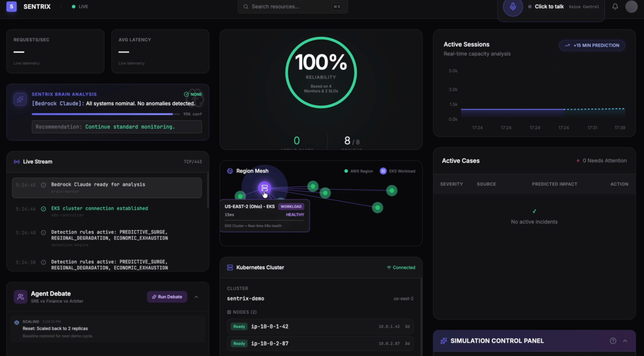The width and height of the screenshot is (644, 356).
Task: Expand the NODES (2) section
Action: [x=242, y=312]
